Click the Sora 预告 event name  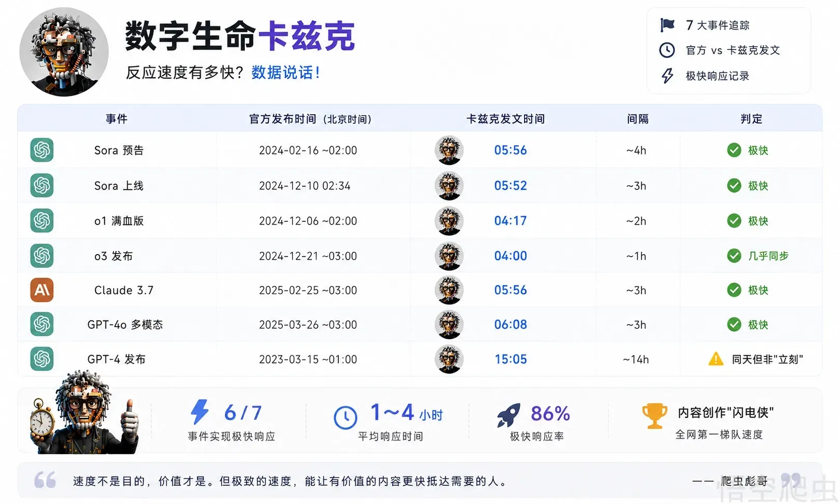point(119,150)
